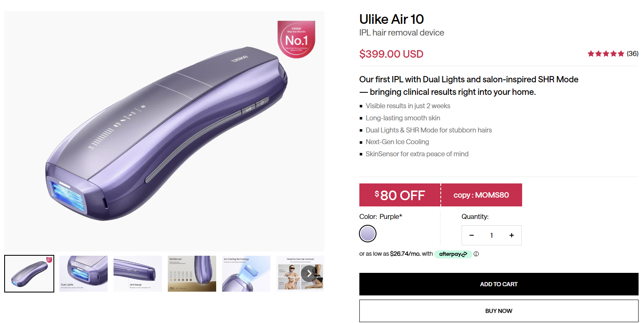The height and width of the screenshot is (323, 644).
Task: Click the $80 OFF promo banner
Action: click(x=400, y=195)
